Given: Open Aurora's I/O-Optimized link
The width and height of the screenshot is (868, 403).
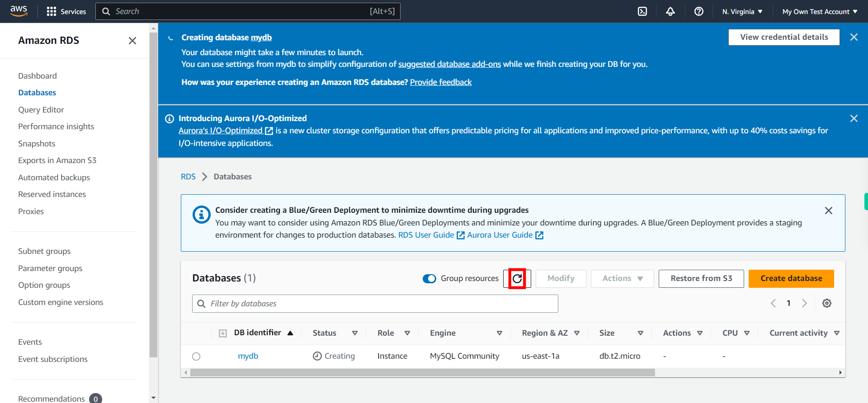Looking at the screenshot, I should (x=226, y=131).
